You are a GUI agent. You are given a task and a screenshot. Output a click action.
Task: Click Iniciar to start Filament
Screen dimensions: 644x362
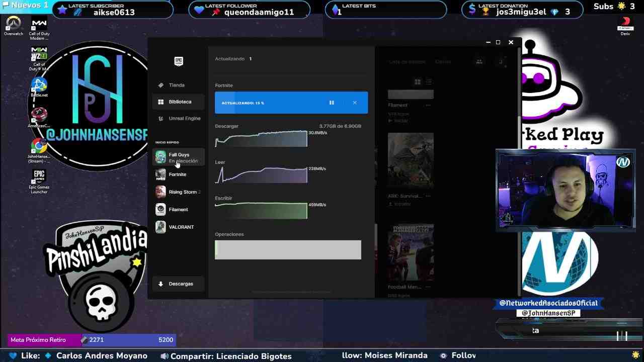397,120
